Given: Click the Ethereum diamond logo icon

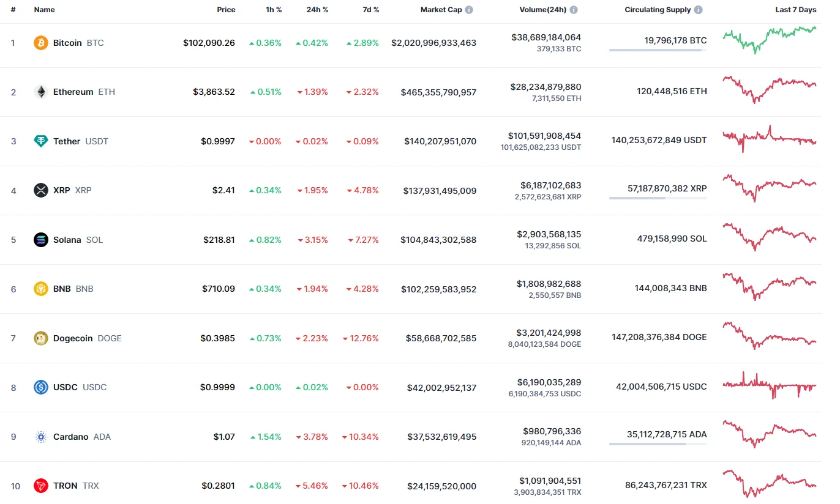Looking at the screenshot, I should click(41, 92).
